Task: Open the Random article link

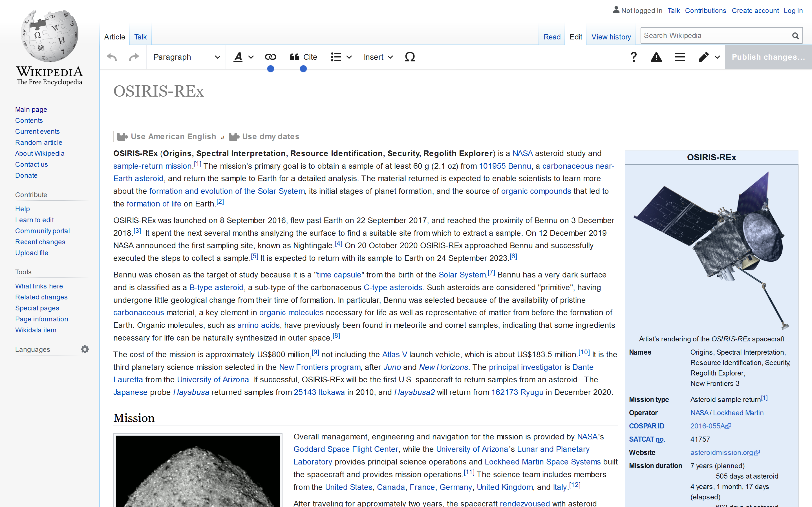Action: click(x=39, y=142)
